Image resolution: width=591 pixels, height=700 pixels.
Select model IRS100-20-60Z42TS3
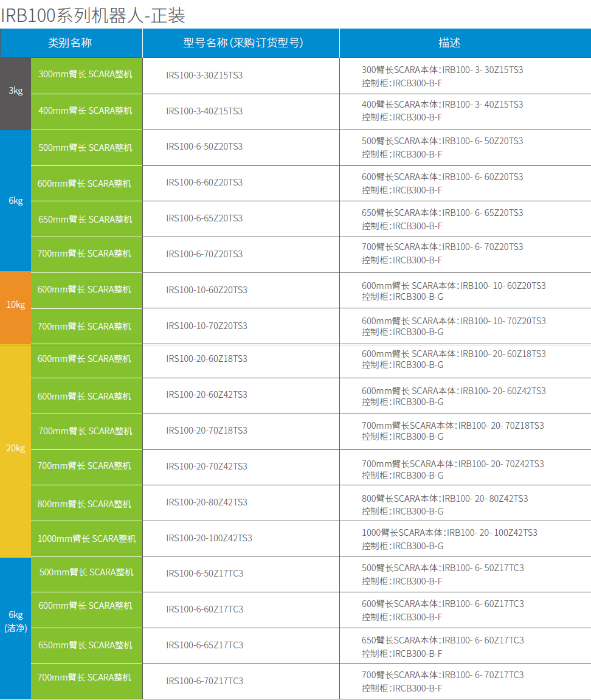(x=207, y=395)
